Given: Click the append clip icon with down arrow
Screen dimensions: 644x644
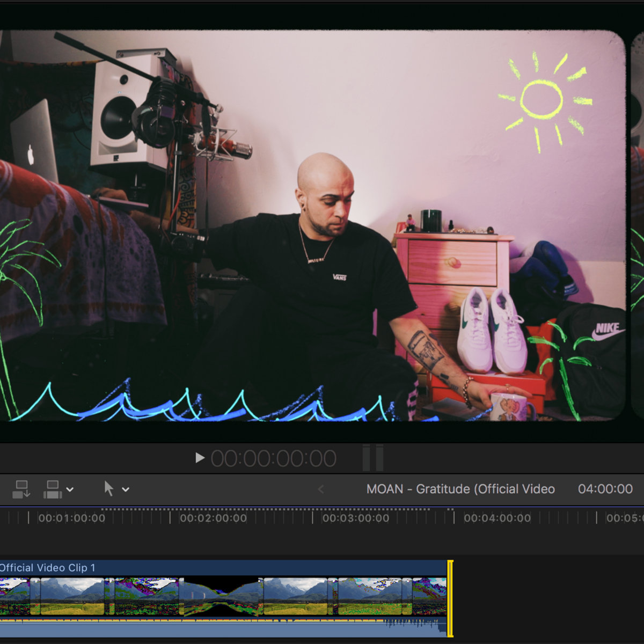Looking at the screenshot, I should [21, 489].
